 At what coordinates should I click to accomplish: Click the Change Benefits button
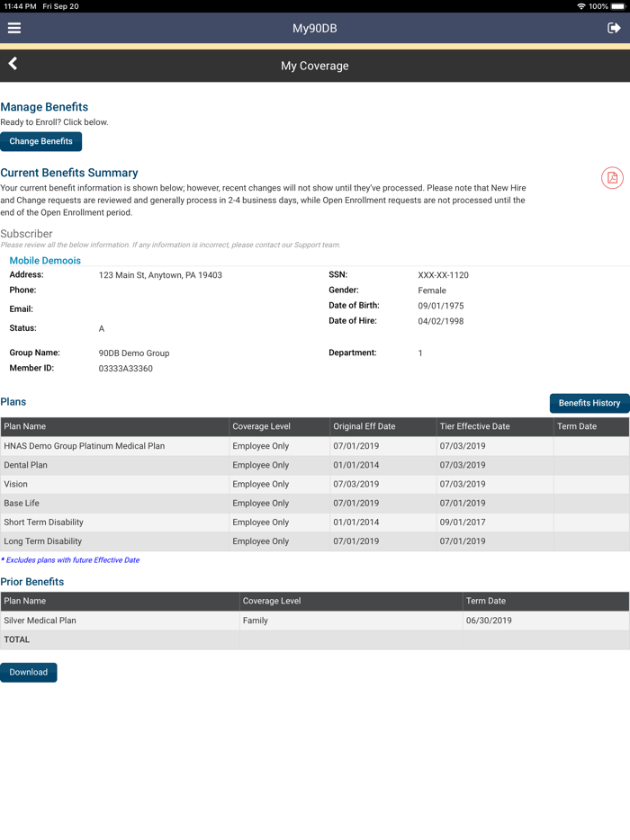[40, 141]
